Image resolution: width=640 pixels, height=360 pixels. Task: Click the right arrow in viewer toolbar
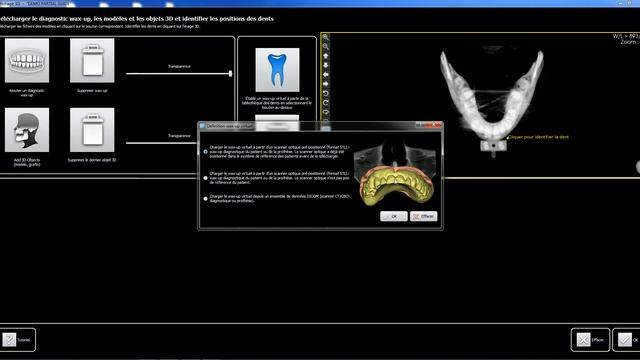click(326, 84)
